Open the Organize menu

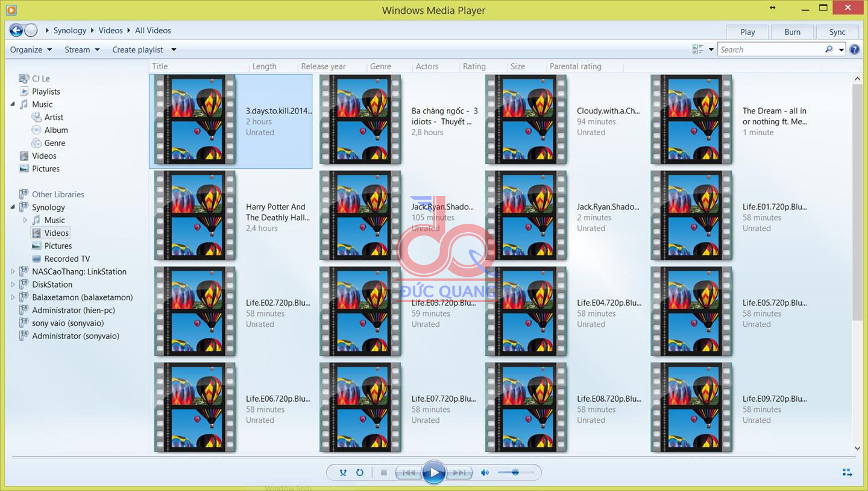point(31,49)
